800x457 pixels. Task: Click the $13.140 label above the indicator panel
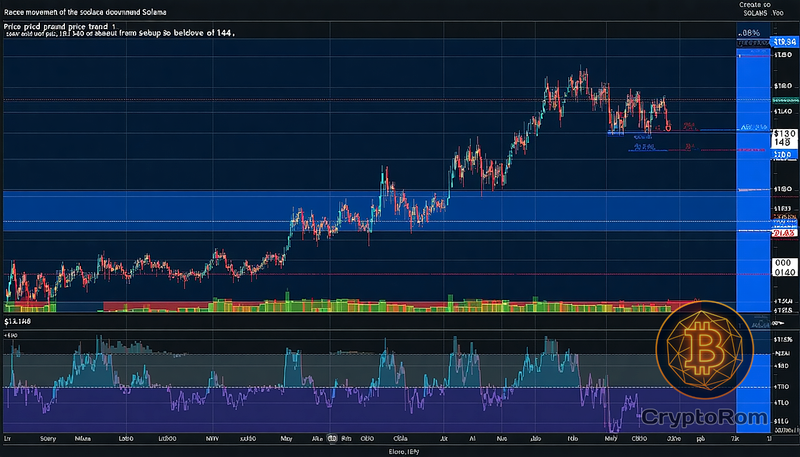click(x=18, y=323)
